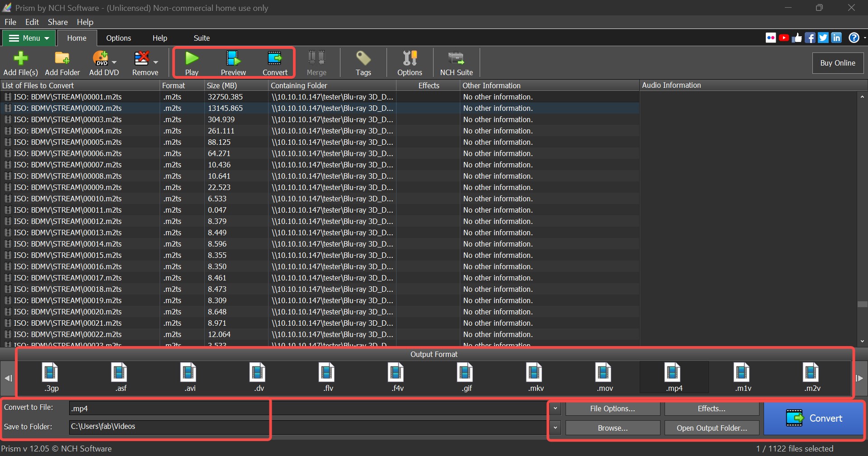The image size is (868, 456).
Task: Click the Merge icon
Action: [x=316, y=62]
